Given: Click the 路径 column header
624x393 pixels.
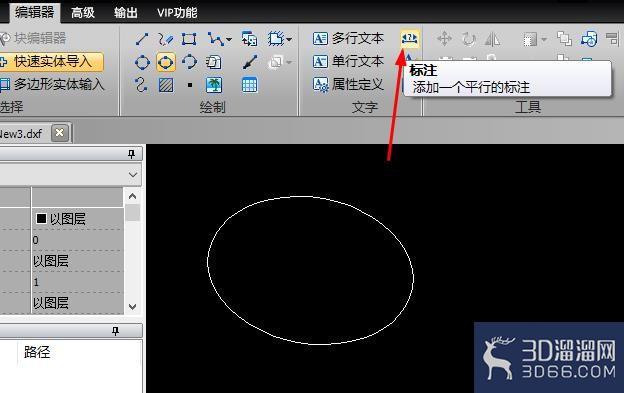Looking at the screenshot, I should (x=37, y=352).
